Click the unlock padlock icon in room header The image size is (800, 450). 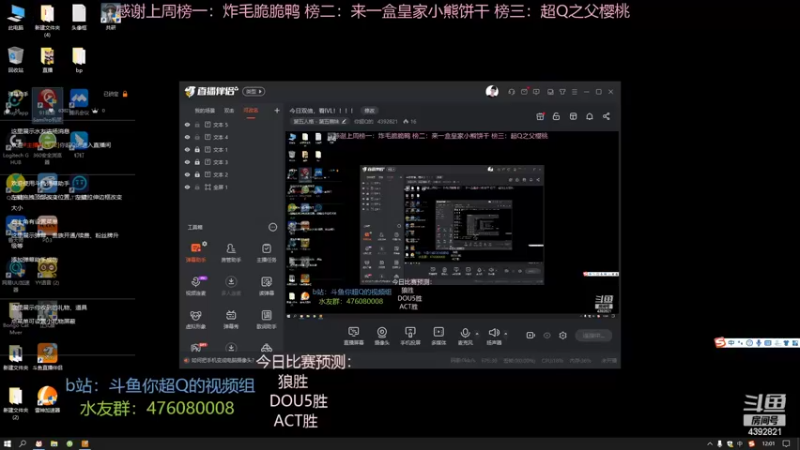[x=556, y=116]
